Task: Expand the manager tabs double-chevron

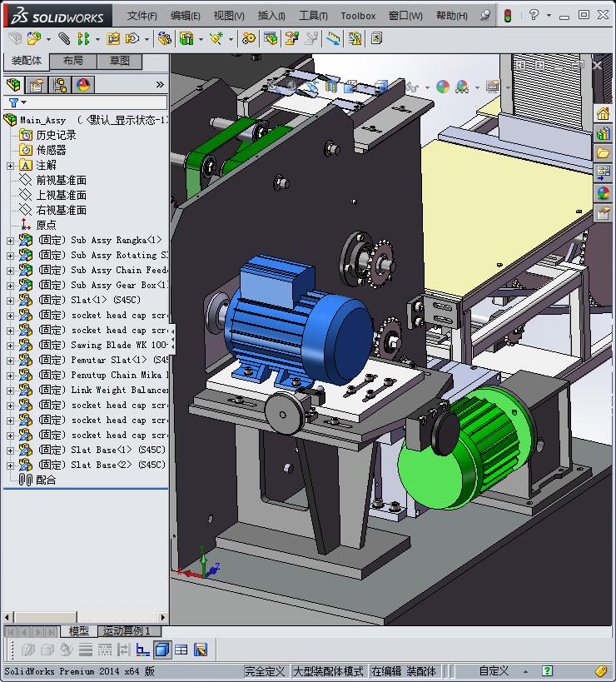Action: point(160,84)
